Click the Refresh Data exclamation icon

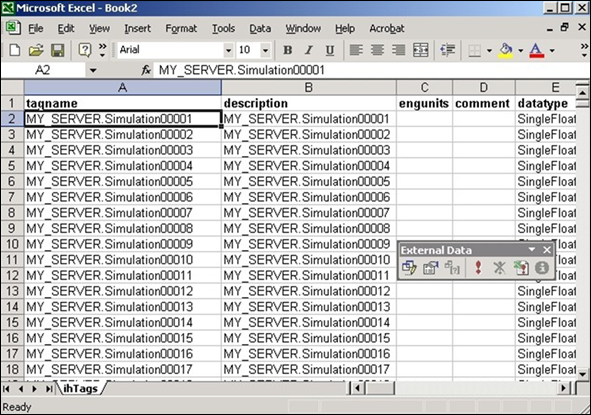pyautogui.click(x=478, y=268)
